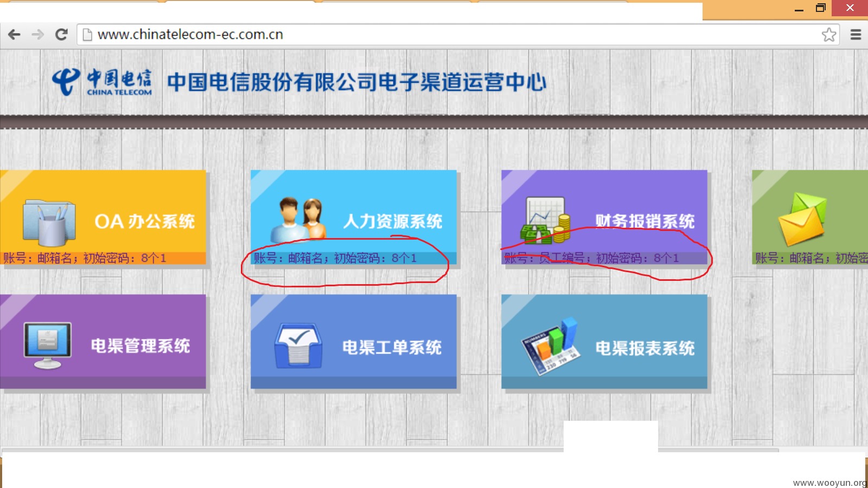868x488 pixels.
Task: Click the checkmark inbox tray icon
Action: pos(298,346)
